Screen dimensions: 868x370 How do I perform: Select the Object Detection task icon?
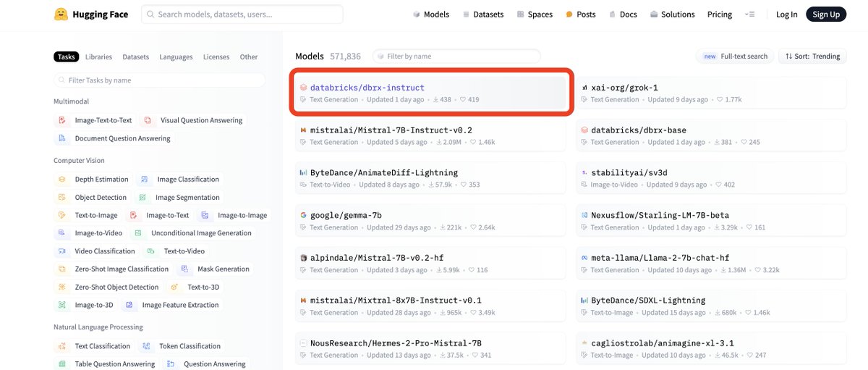pyautogui.click(x=62, y=197)
